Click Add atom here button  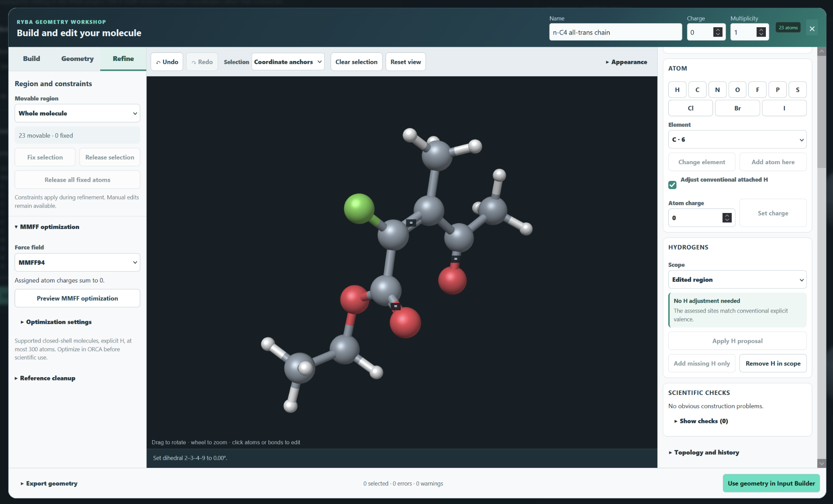pos(773,162)
